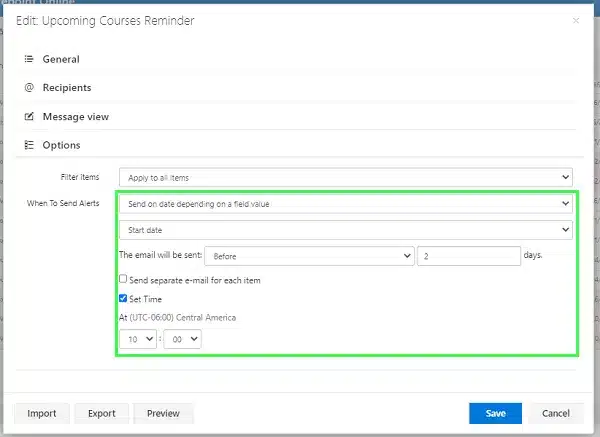
Task: Click the 'Filter items' label
Action: tap(80, 177)
